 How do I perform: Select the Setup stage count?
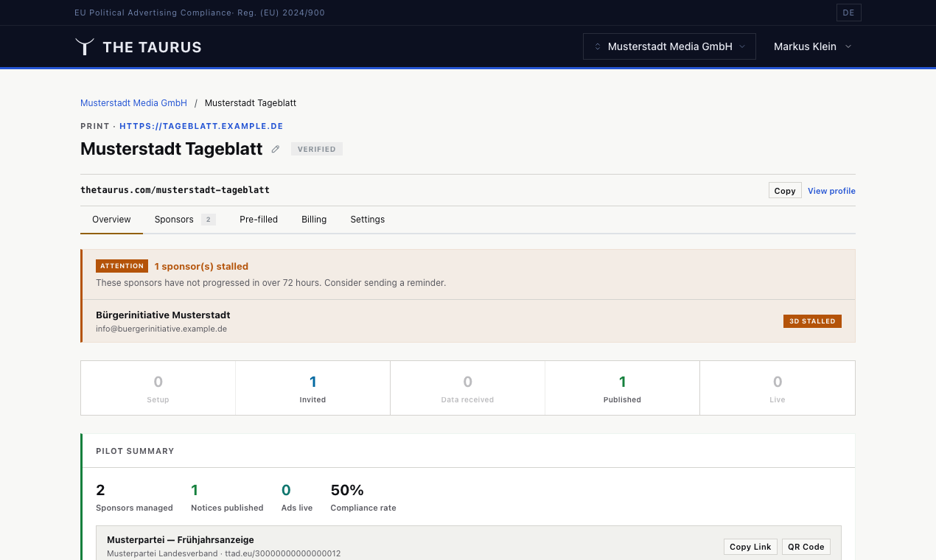(x=158, y=388)
